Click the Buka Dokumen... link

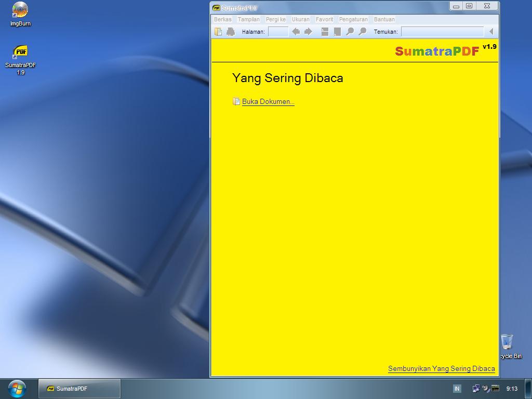tap(268, 101)
